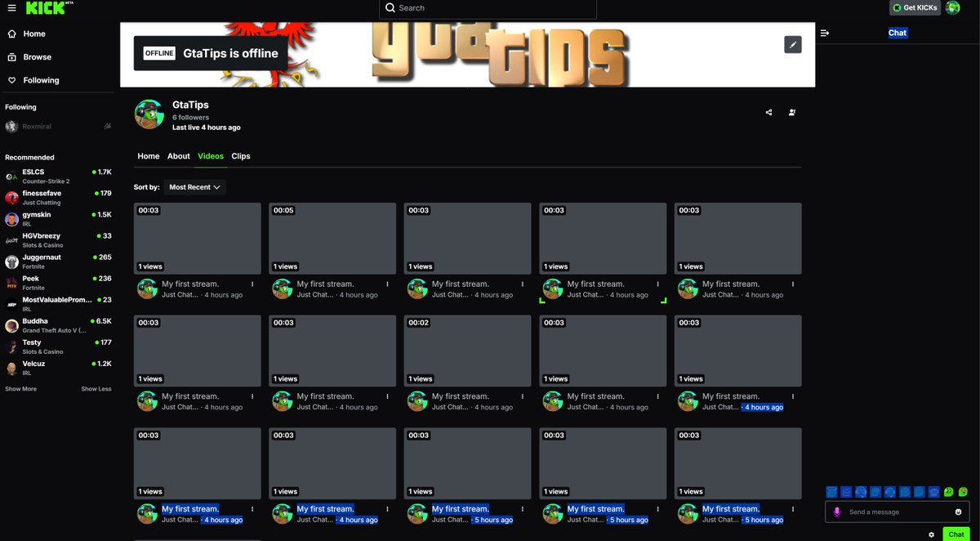
Task: Click Testy's avatar
Action: pos(11,347)
